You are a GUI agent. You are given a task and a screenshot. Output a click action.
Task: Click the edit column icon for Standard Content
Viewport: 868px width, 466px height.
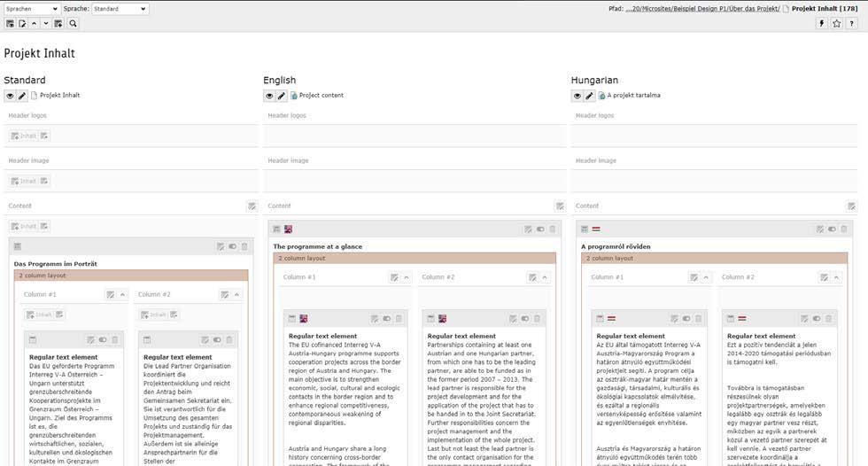click(252, 206)
